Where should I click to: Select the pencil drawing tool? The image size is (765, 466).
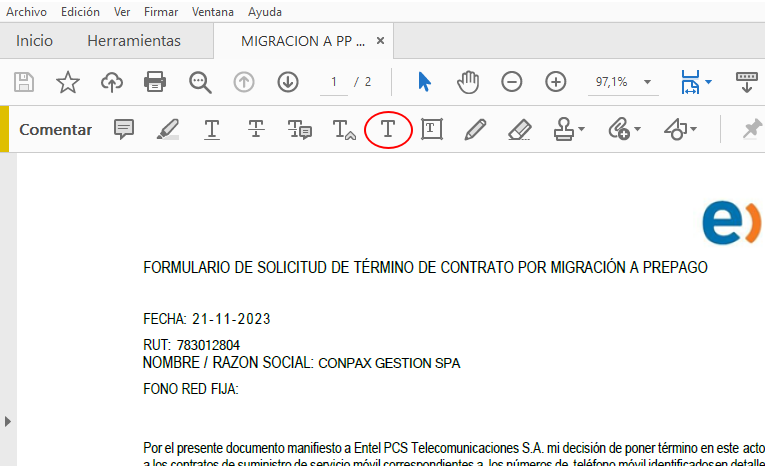click(x=475, y=130)
